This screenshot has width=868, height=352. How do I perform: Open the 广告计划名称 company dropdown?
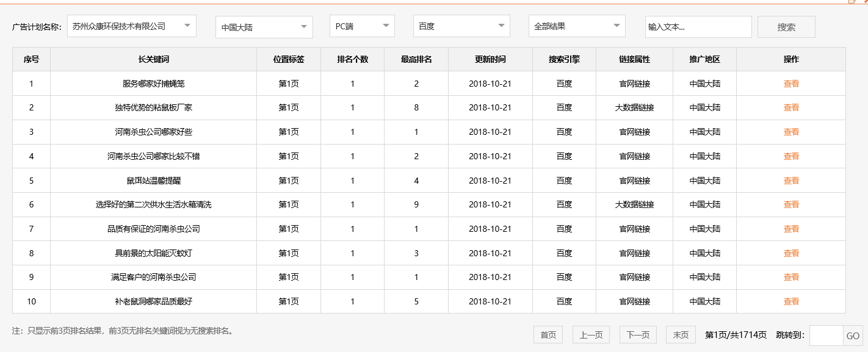tap(131, 26)
